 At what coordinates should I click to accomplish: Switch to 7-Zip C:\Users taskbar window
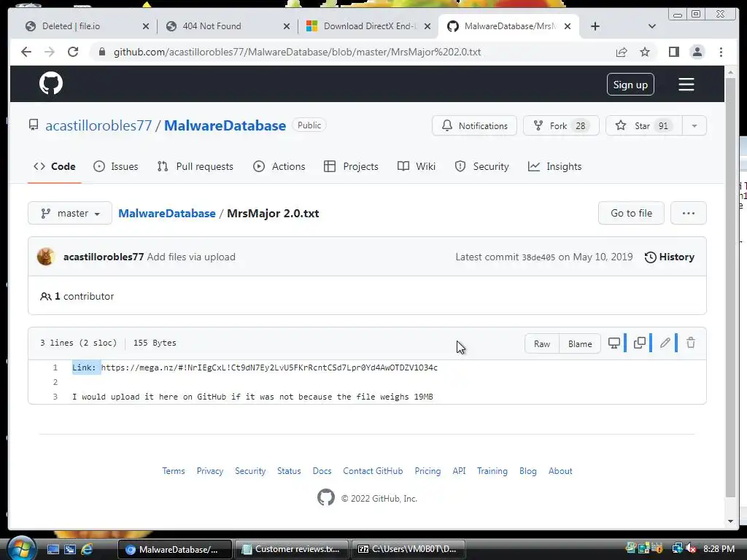click(407, 549)
